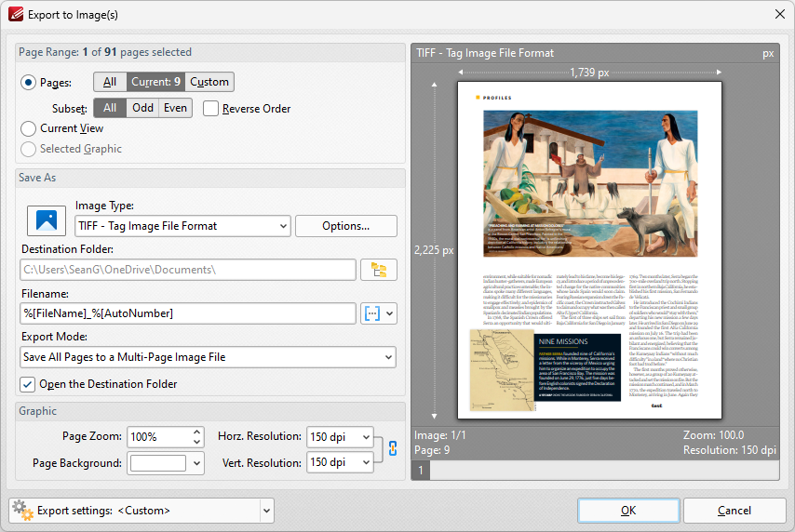Set subset to Even pages
The image size is (795, 532).
click(x=175, y=108)
